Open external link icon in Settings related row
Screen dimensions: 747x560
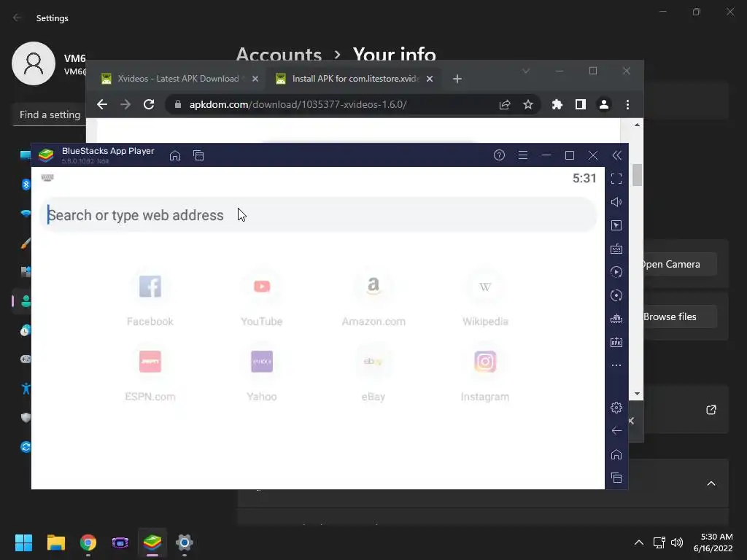(x=711, y=410)
